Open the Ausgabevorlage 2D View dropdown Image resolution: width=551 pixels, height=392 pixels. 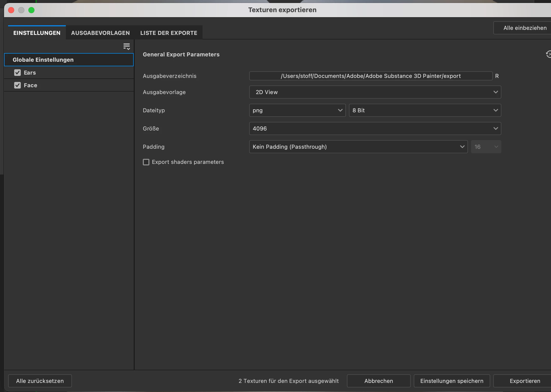(375, 92)
